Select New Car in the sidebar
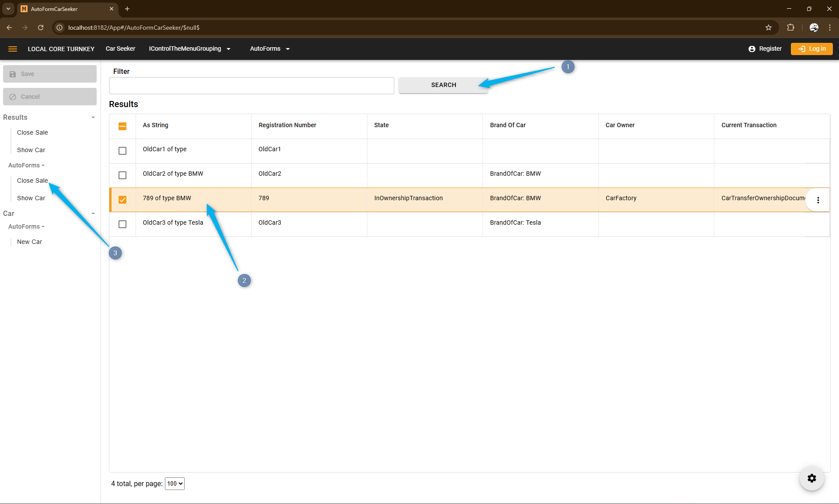Screen dimensions: 839x504 (29, 242)
